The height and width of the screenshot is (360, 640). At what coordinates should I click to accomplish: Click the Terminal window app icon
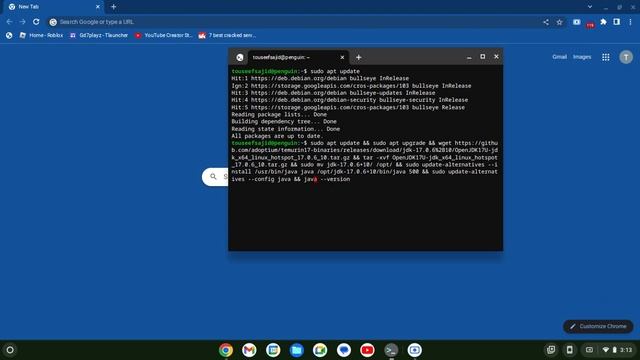coord(240,58)
